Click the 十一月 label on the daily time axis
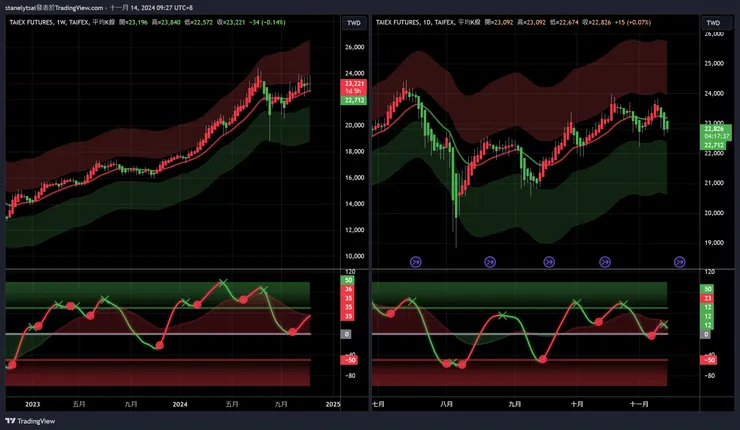 point(639,404)
